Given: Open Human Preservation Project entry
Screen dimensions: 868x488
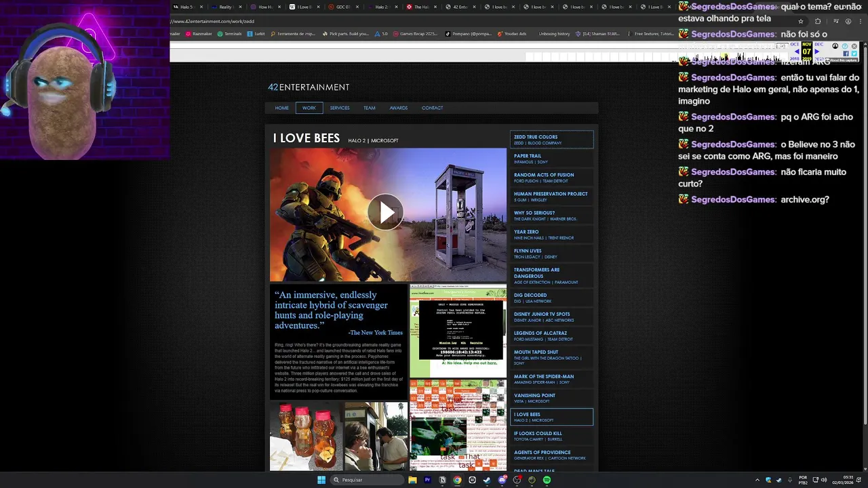Looking at the screenshot, I should pyautogui.click(x=551, y=197).
